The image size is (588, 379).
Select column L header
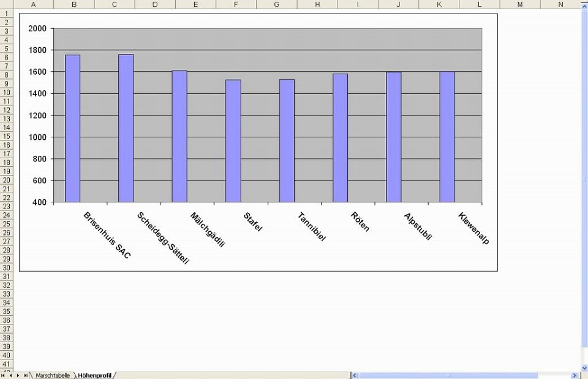click(x=479, y=4)
